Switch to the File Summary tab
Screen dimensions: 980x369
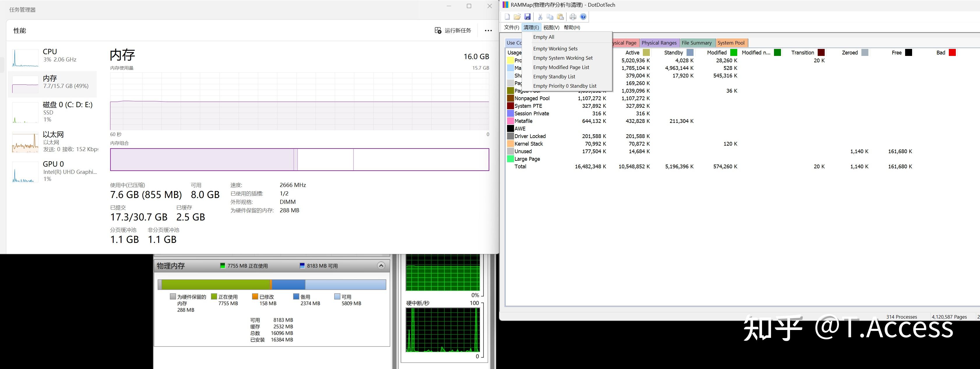[696, 43]
